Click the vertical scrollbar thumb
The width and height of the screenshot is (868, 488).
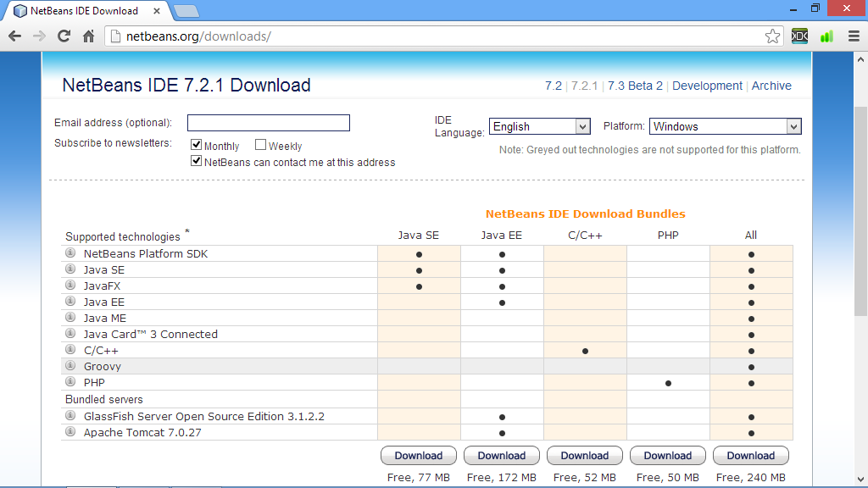(860, 211)
